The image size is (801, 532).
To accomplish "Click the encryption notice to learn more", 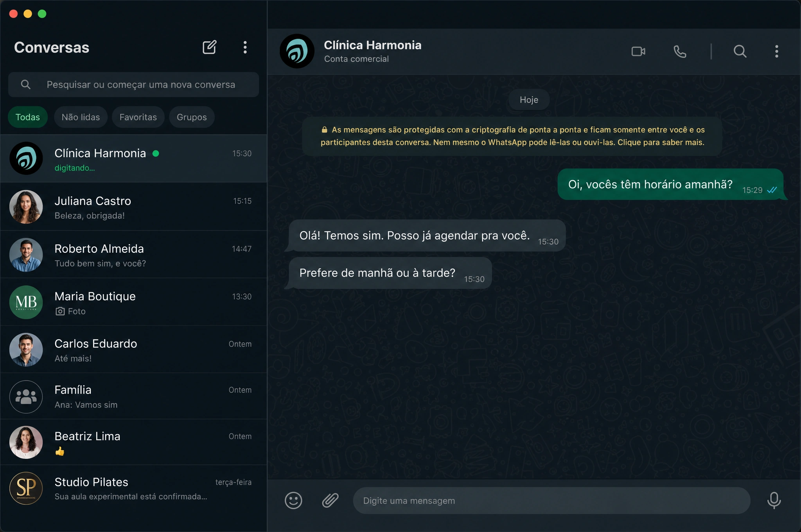I will click(x=512, y=136).
